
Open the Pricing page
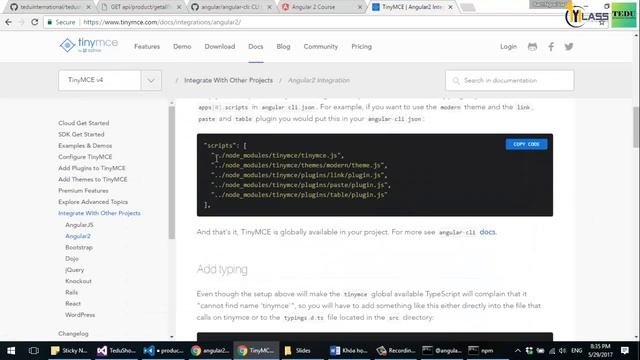click(362, 47)
